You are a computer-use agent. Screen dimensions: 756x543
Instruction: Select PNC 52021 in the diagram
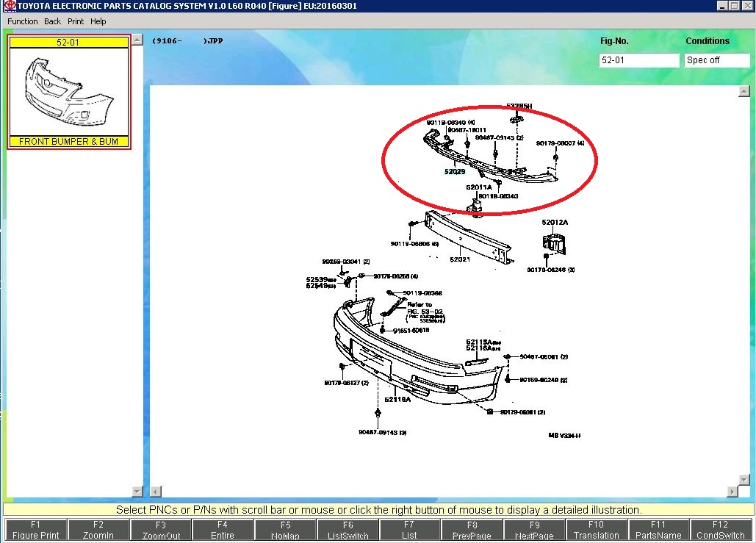coord(459,259)
